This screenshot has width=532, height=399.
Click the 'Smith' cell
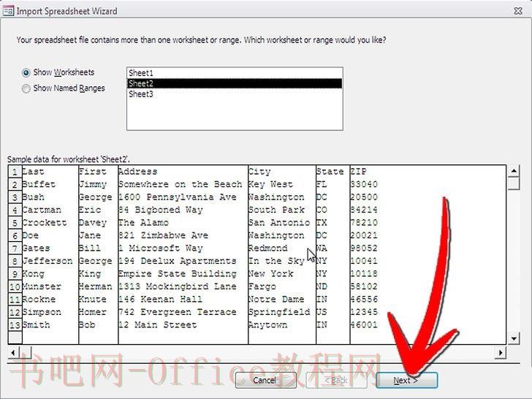(50, 325)
